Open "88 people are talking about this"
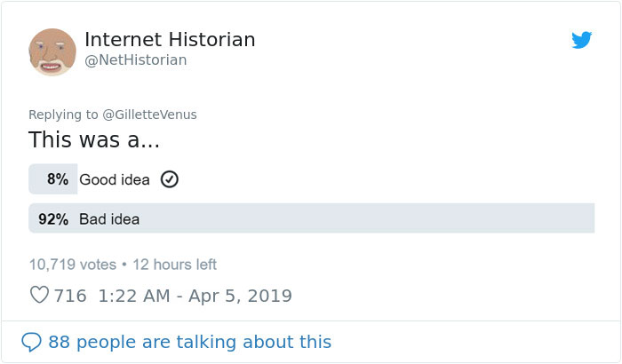 tap(189, 342)
